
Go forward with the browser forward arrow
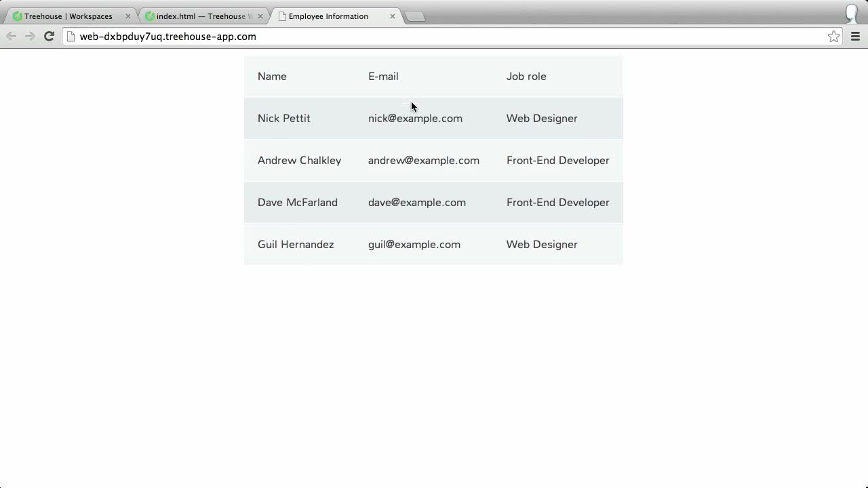(x=30, y=37)
